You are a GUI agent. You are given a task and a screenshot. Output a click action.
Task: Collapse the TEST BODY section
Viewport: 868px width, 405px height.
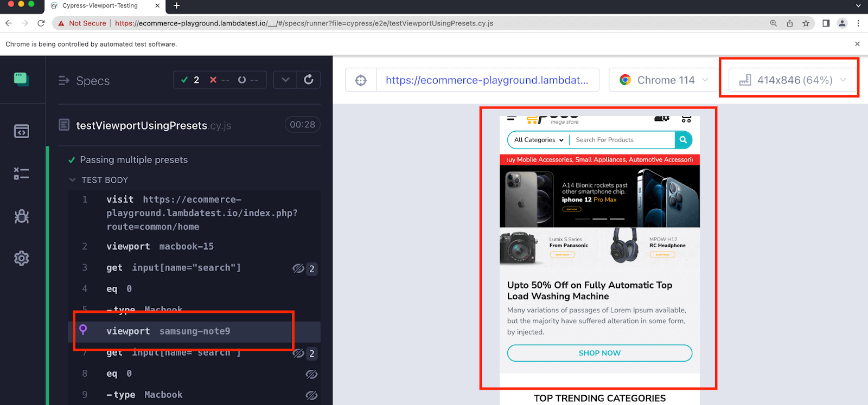coord(73,180)
